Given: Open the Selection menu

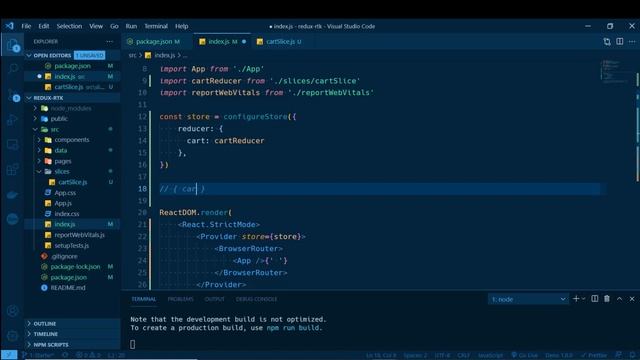Looking at the screenshot, I should coord(69,26).
